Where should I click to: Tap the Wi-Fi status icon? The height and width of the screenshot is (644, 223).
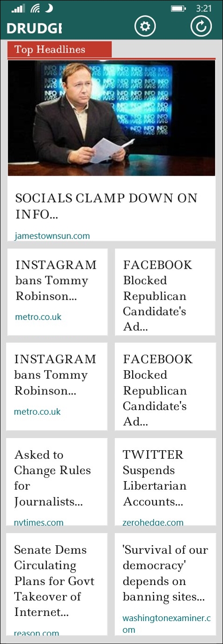(x=35, y=8)
